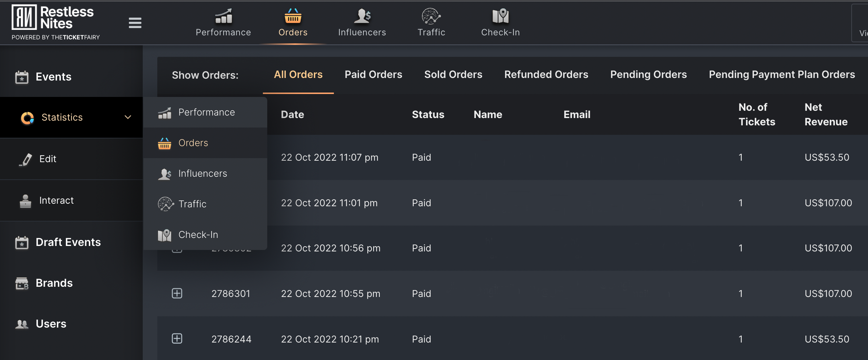This screenshot has width=868, height=360.
Task: Collapse the Statistics chevron
Action: point(128,117)
